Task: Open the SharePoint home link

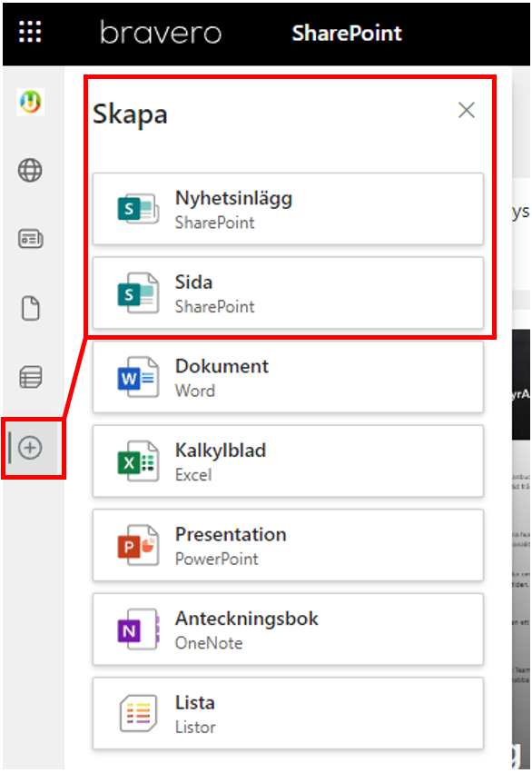Action: tap(347, 33)
